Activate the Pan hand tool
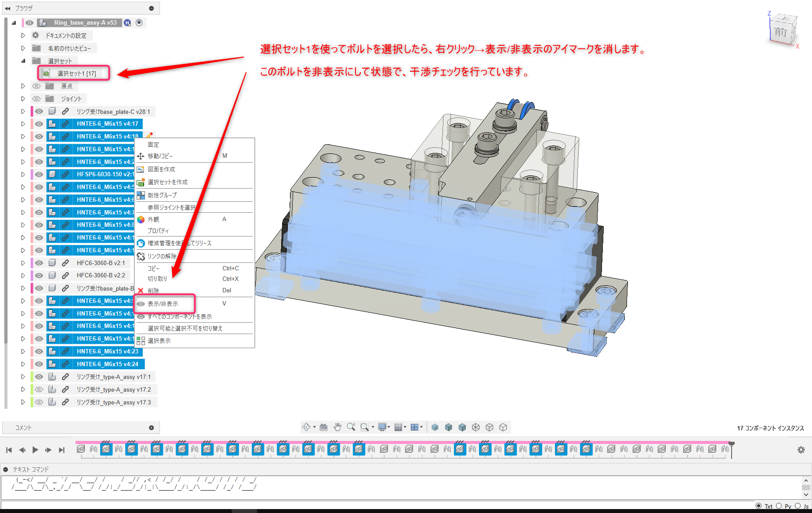812x513 pixels. [337, 427]
